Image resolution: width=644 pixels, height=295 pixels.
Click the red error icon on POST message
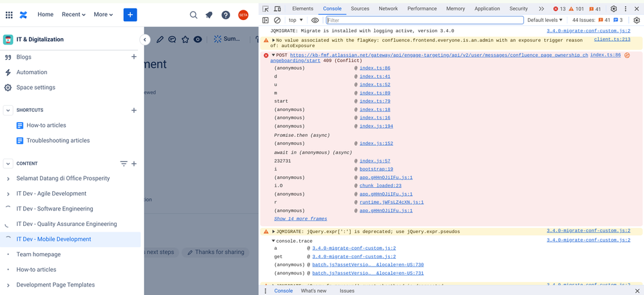[266, 55]
